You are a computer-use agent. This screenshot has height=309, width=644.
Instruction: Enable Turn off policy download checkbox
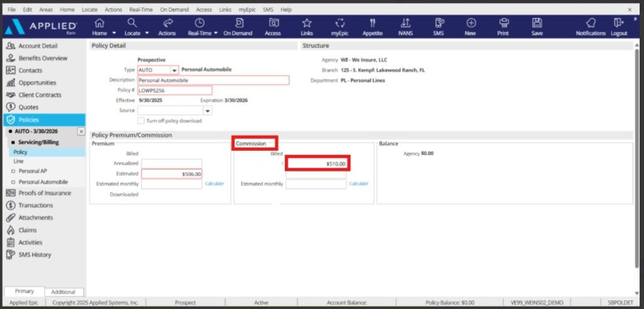click(x=142, y=121)
